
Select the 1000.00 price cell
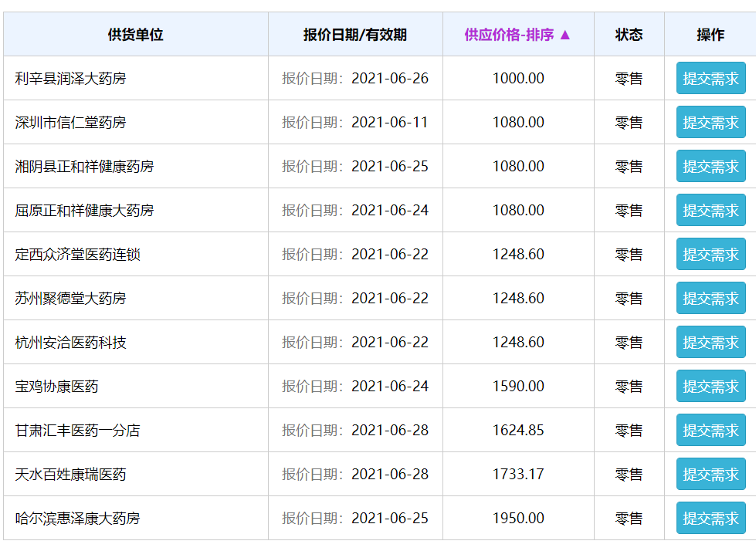pyautogui.click(x=518, y=79)
